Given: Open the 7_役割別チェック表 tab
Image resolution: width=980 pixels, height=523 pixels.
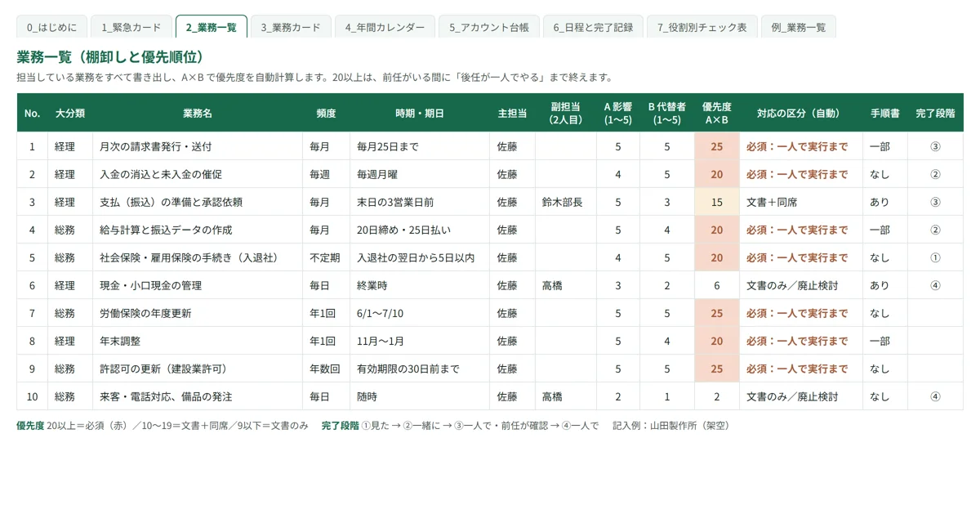Looking at the screenshot, I should [x=702, y=27].
